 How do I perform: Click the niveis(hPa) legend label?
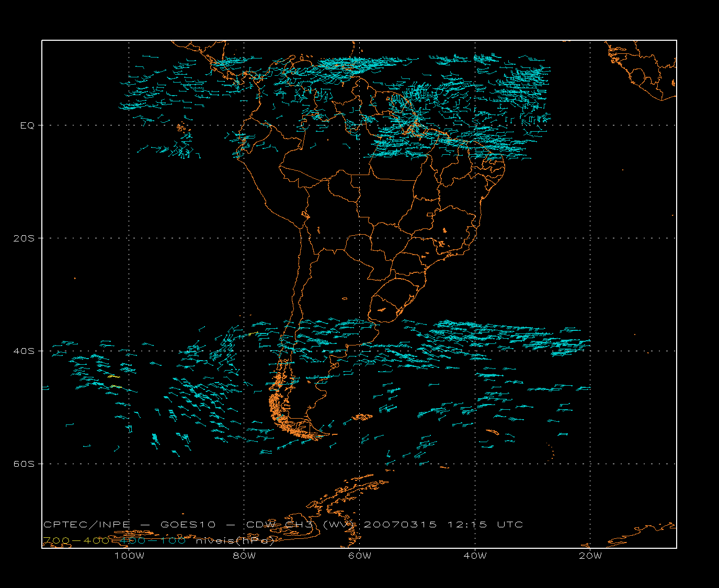click(235, 541)
